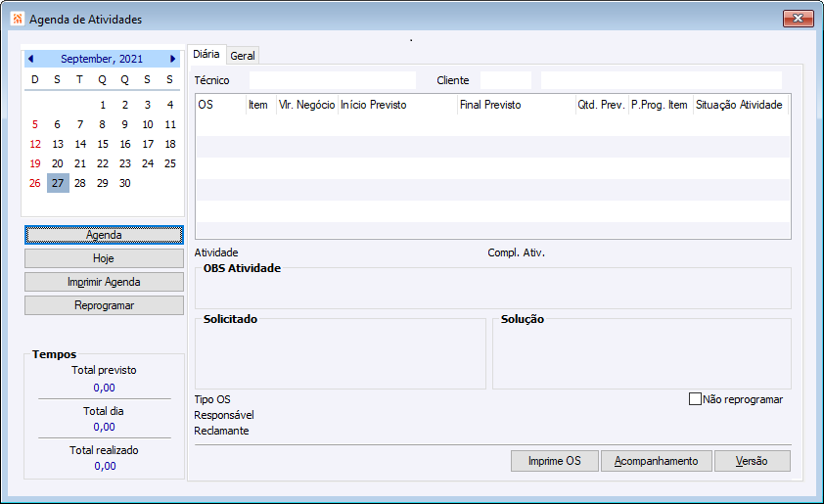Image resolution: width=824 pixels, height=504 pixels.
Task: Select the September, 2021 month title
Action: point(102,59)
